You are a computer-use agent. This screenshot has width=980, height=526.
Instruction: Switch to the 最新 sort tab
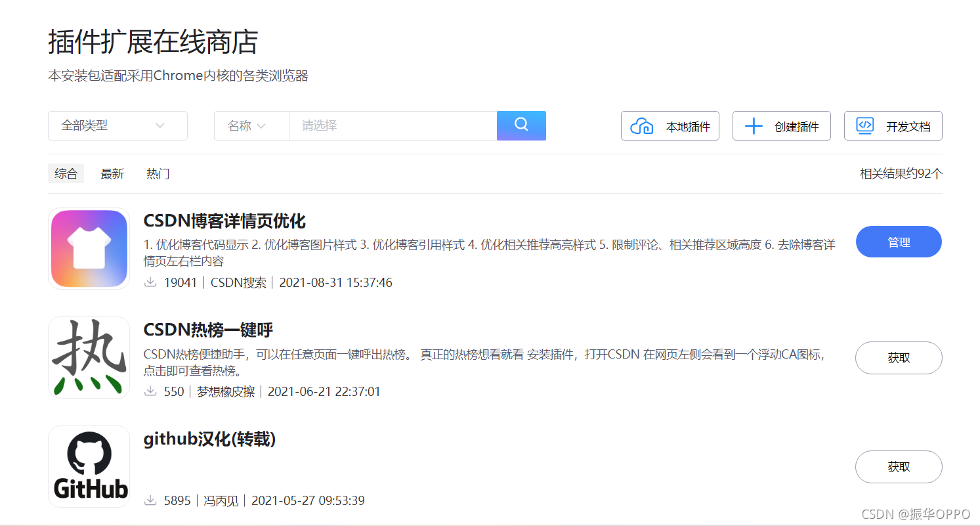(x=112, y=174)
